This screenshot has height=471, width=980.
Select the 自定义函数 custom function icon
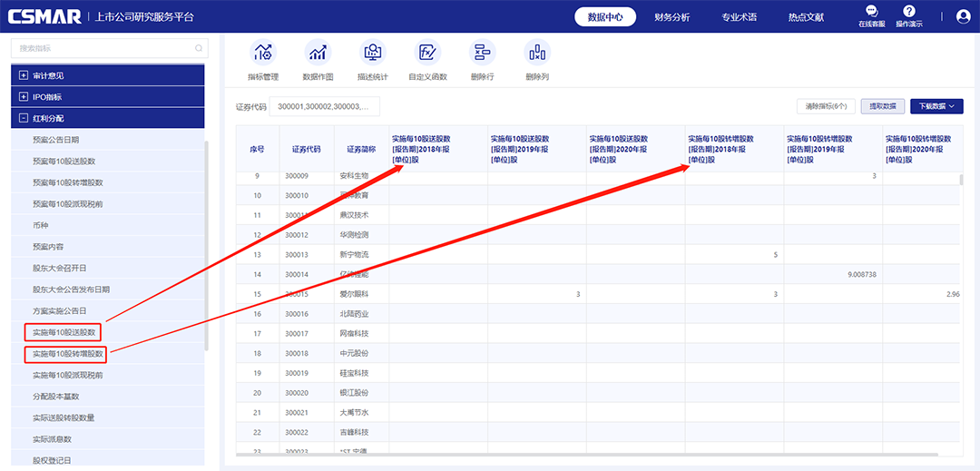427,54
